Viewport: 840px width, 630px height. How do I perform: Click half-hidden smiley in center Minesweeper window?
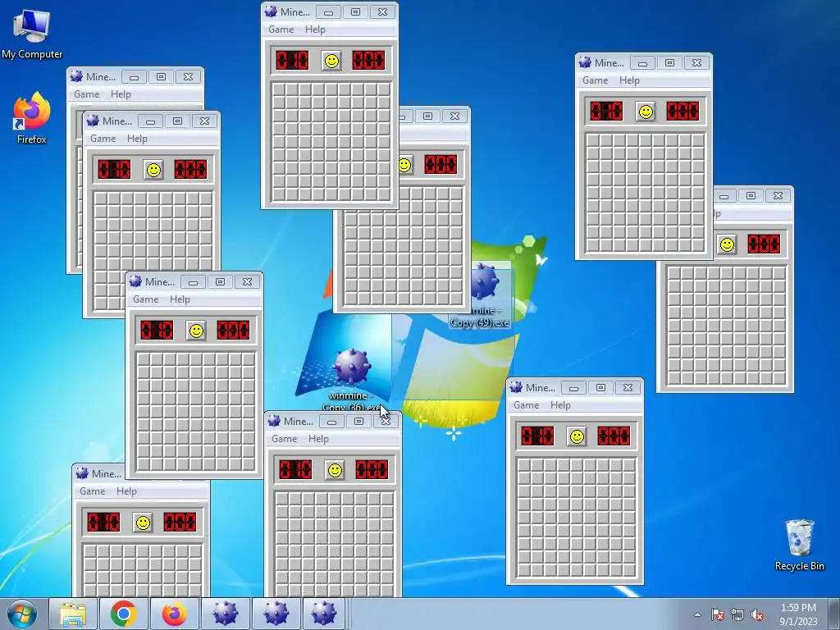tap(405, 165)
